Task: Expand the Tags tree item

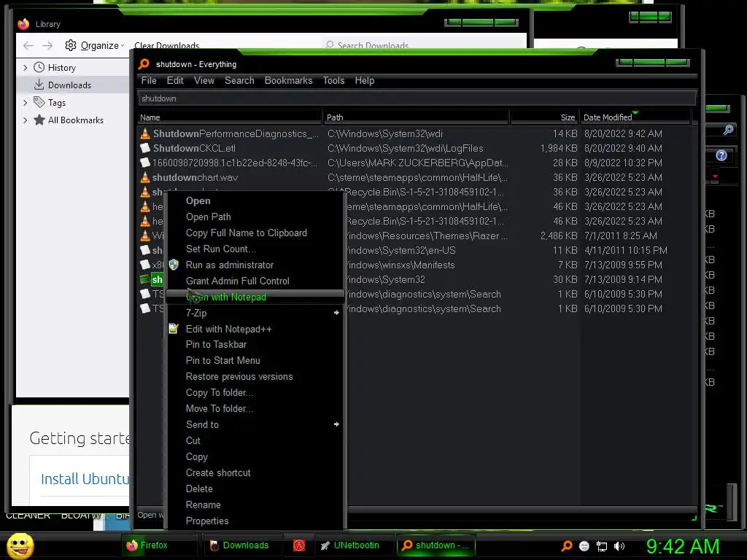Action: coord(26,102)
